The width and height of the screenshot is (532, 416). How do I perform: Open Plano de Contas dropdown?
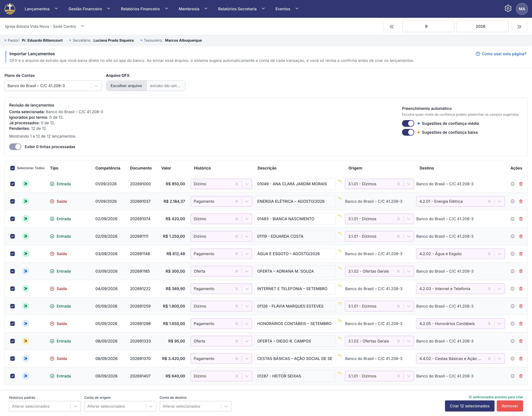(53, 86)
